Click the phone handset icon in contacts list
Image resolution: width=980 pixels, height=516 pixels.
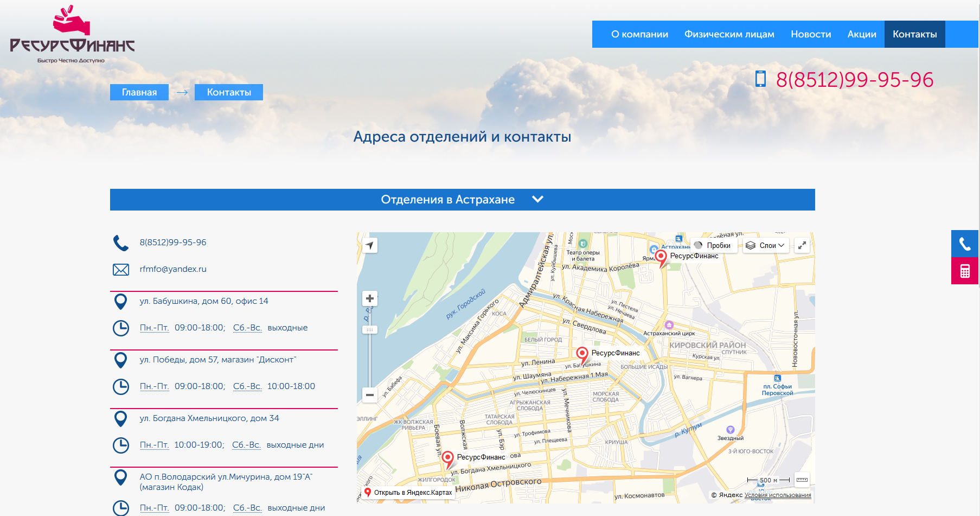121,243
